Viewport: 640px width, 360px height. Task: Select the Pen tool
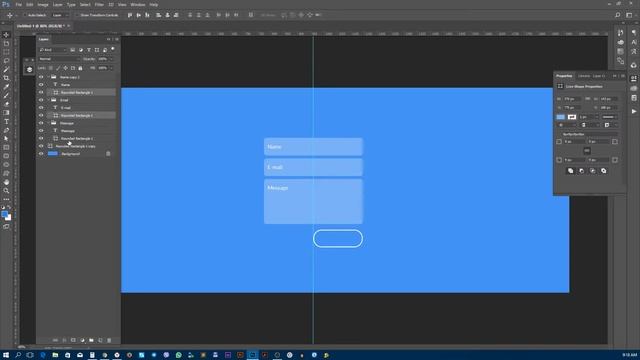click(x=6, y=130)
